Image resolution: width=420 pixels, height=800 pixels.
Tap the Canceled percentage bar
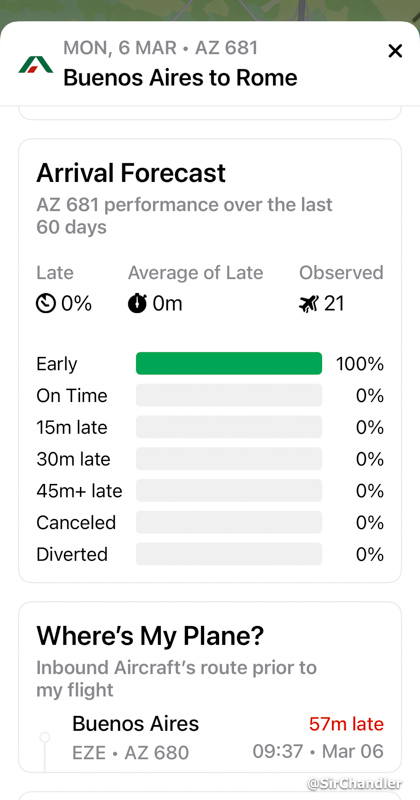(229, 522)
